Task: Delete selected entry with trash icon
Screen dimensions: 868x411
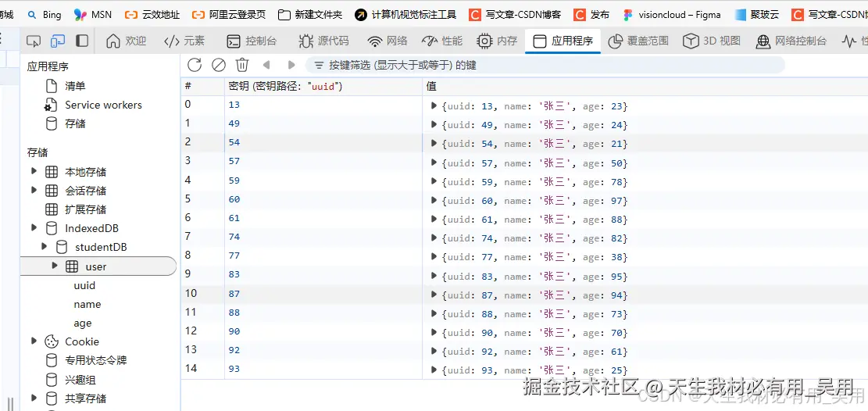Action: pyautogui.click(x=242, y=65)
